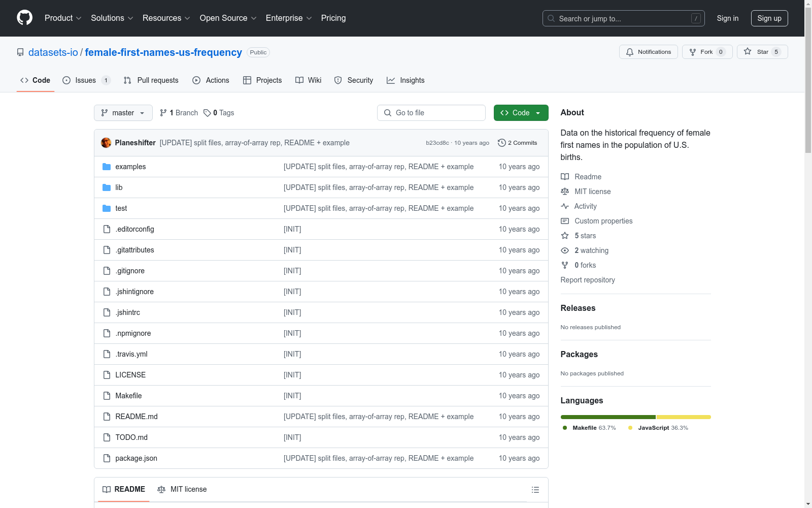Click the GitHub logo icon
The width and height of the screenshot is (812, 508).
[x=24, y=18]
